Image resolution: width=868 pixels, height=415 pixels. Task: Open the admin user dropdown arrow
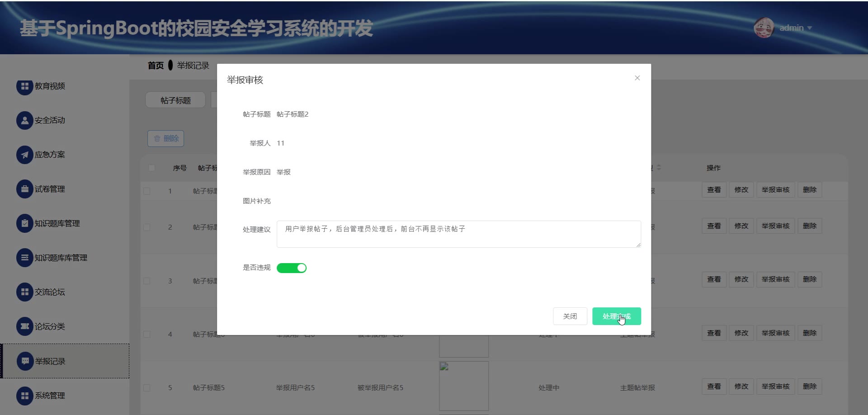pyautogui.click(x=810, y=28)
